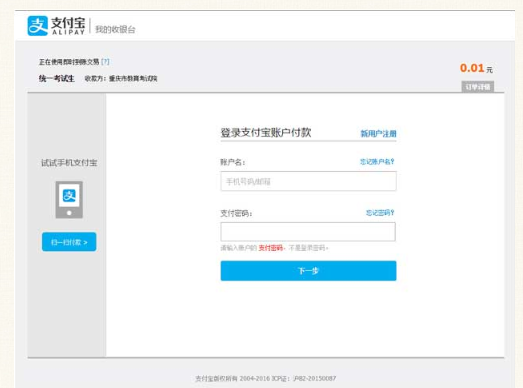Image resolution: width=523 pixels, height=388 pixels.
Task: Click the 统一考试生 order name text
Action: [x=56, y=78]
